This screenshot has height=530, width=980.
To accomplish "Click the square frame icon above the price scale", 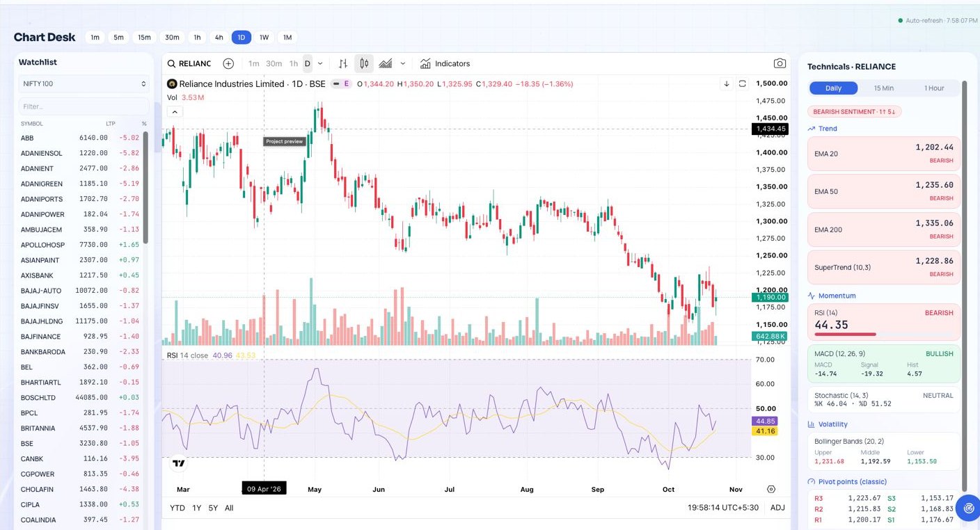I will tap(743, 83).
